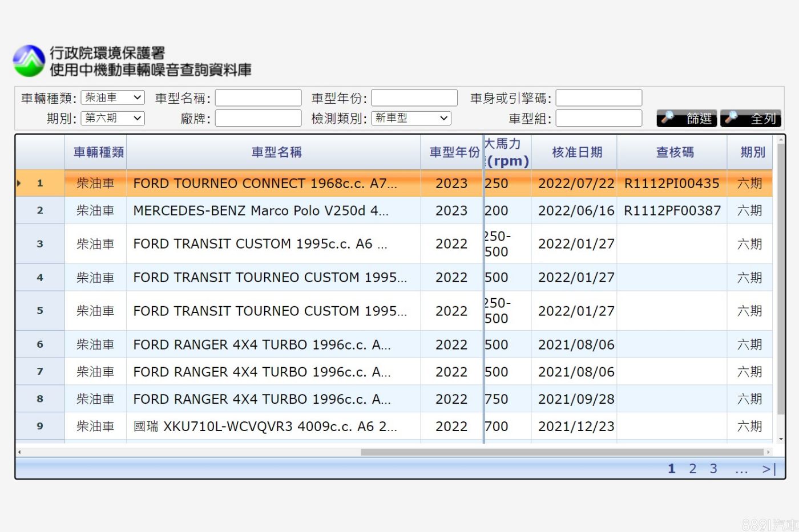The width and height of the screenshot is (799, 532).
Task: Go to page 3 of results
Action: [713, 469]
